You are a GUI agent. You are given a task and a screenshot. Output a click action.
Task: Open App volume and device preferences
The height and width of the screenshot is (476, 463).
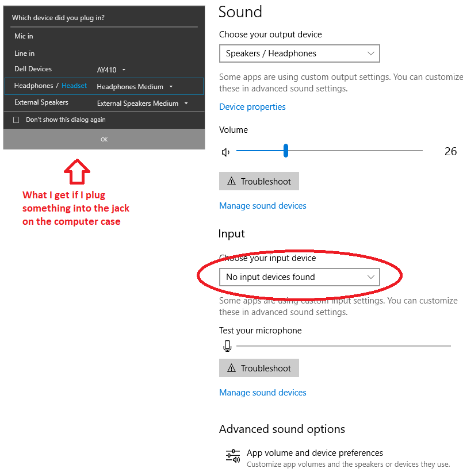[315, 453]
